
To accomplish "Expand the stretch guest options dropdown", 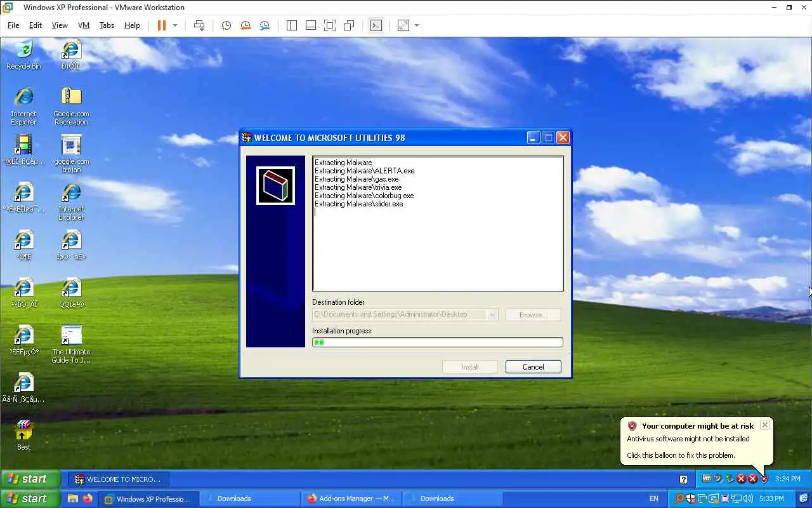I will pyautogui.click(x=417, y=25).
